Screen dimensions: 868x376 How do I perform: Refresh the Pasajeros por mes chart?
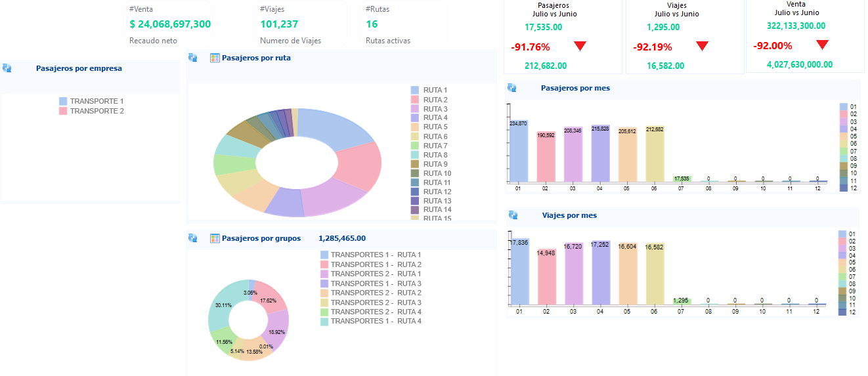513,87
